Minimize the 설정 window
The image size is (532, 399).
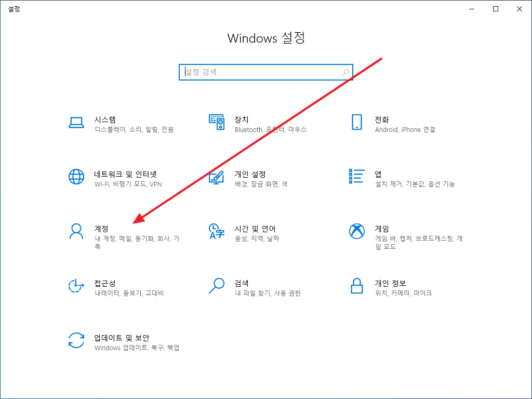click(472, 9)
